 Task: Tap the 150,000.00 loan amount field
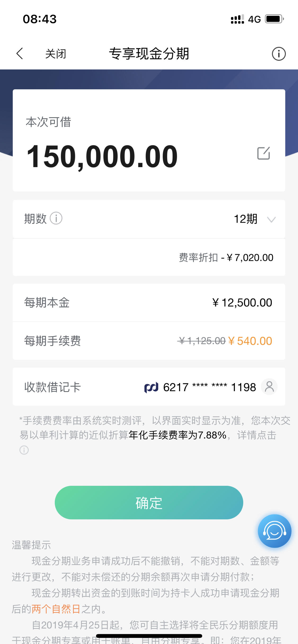(x=102, y=157)
